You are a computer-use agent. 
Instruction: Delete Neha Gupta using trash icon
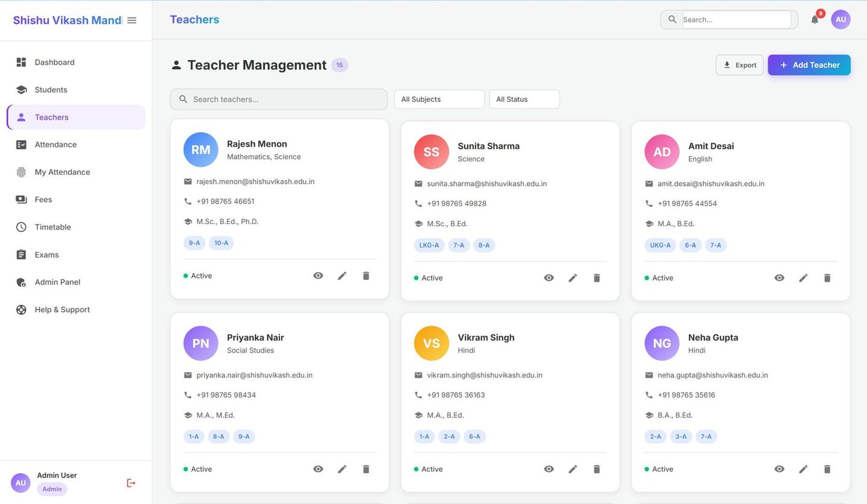tap(827, 469)
